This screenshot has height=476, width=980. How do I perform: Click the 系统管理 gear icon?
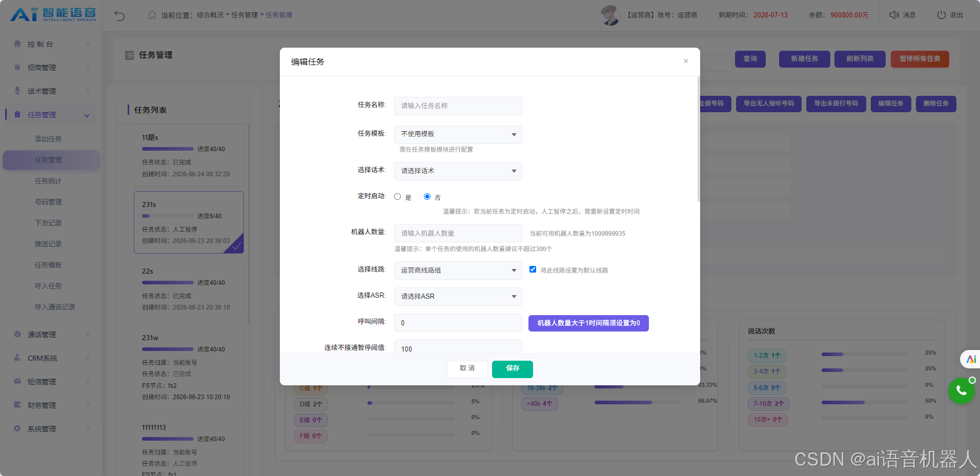pyautogui.click(x=17, y=428)
